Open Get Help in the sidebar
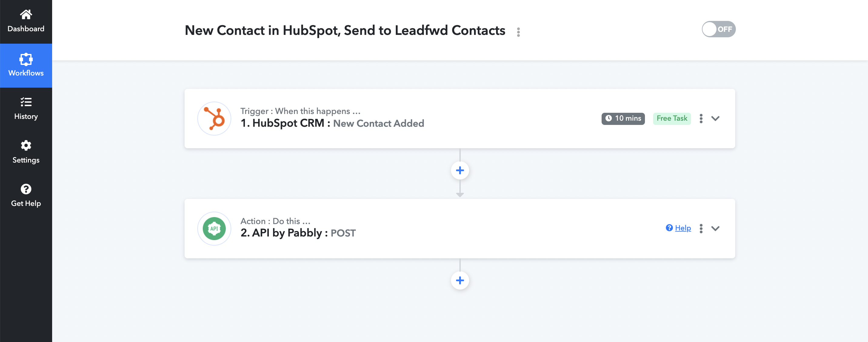 click(26, 196)
